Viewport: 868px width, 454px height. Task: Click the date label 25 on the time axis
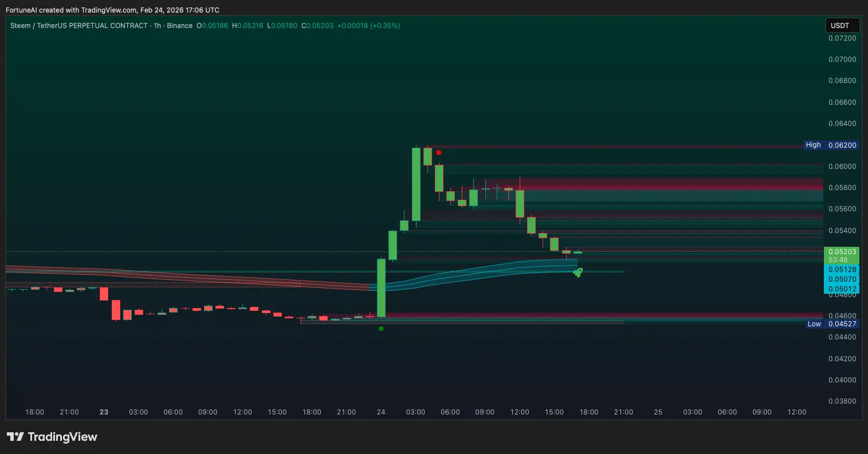click(658, 412)
